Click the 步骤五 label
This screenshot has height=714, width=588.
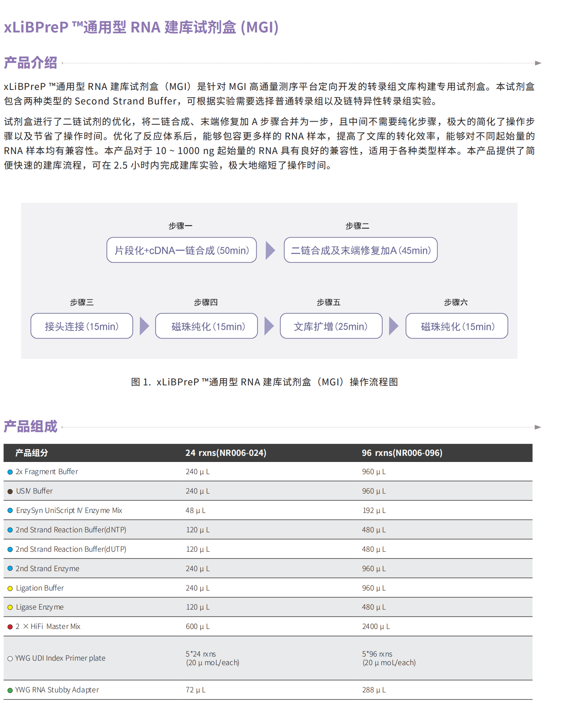[329, 302]
